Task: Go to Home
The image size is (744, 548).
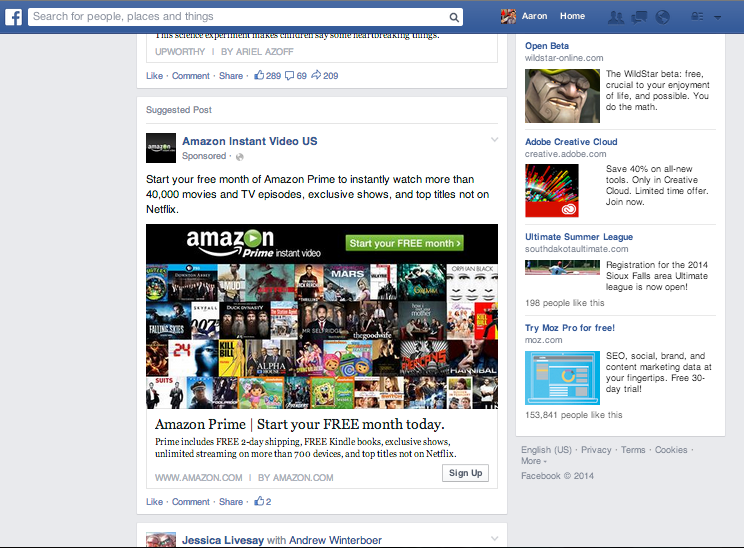Action: pos(572,16)
